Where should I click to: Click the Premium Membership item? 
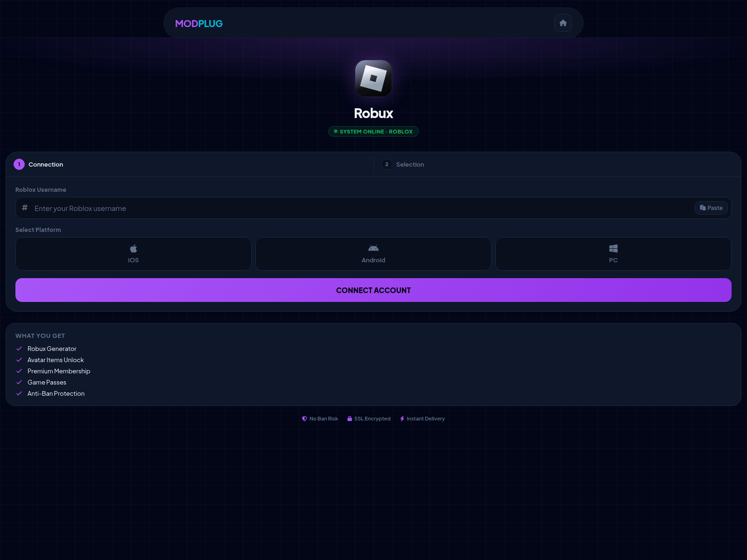pos(59,371)
